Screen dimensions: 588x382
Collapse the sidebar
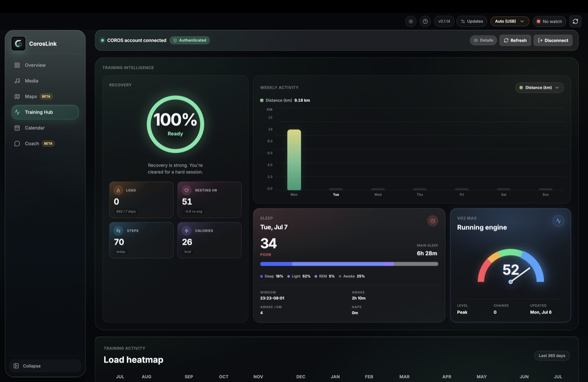click(x=45, y=366)
